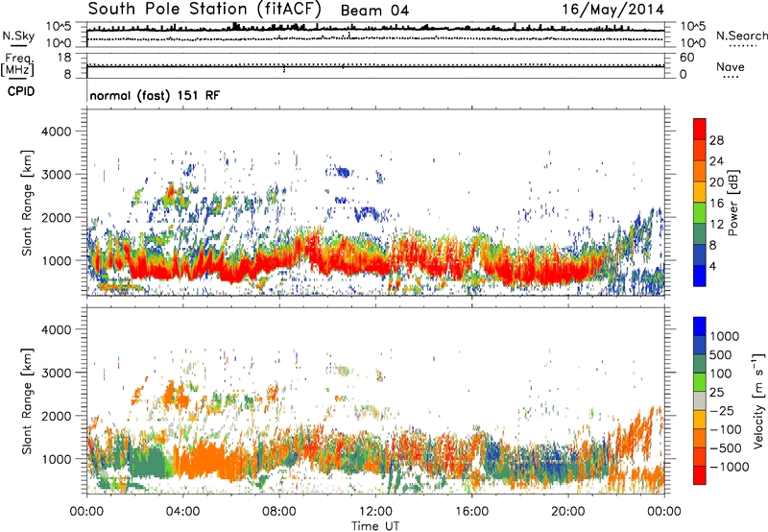768x532 pixels.
Task: Click the 'CPID' label
Action: click(21, 91)
